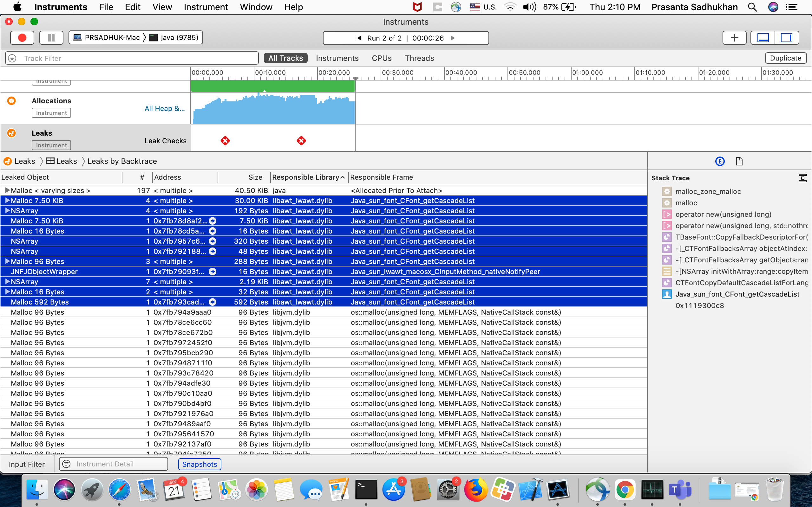Open Extended Detail inspector icon
This screenshot has width=812, height=507.
pos(720,161)
